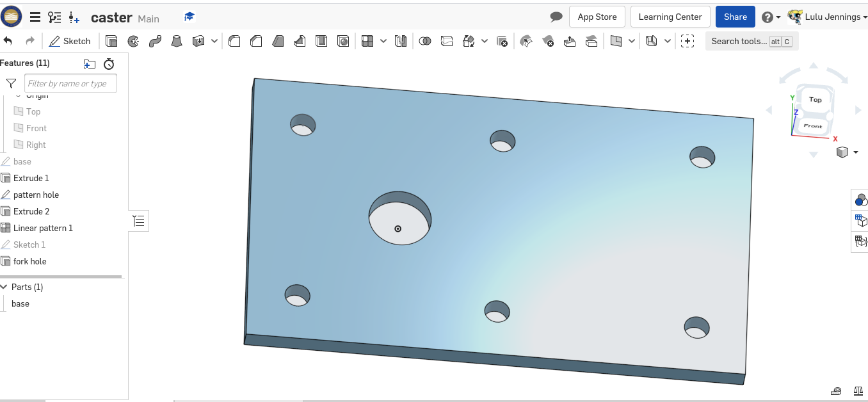Image resolution: width=868 pixels, height=402 pixels.
Task: Select the Revolve tool
Action: pos(133,41)
